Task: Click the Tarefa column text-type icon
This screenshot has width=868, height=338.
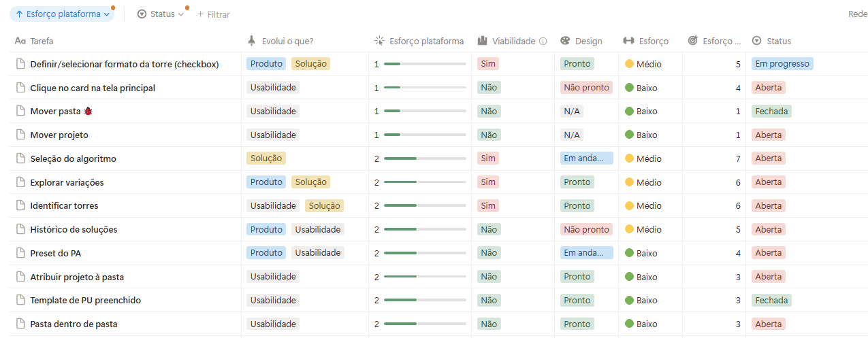Action: coord(20,41)
